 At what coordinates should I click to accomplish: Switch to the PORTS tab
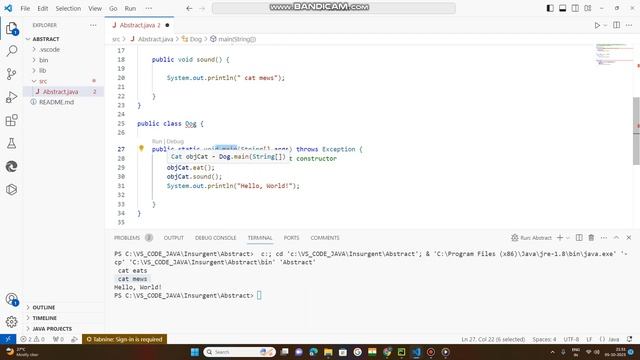[291, 238]
